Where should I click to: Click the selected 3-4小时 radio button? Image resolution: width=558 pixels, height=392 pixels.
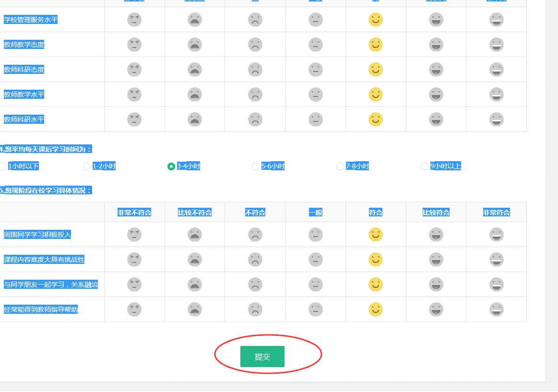tap(171, 166)
